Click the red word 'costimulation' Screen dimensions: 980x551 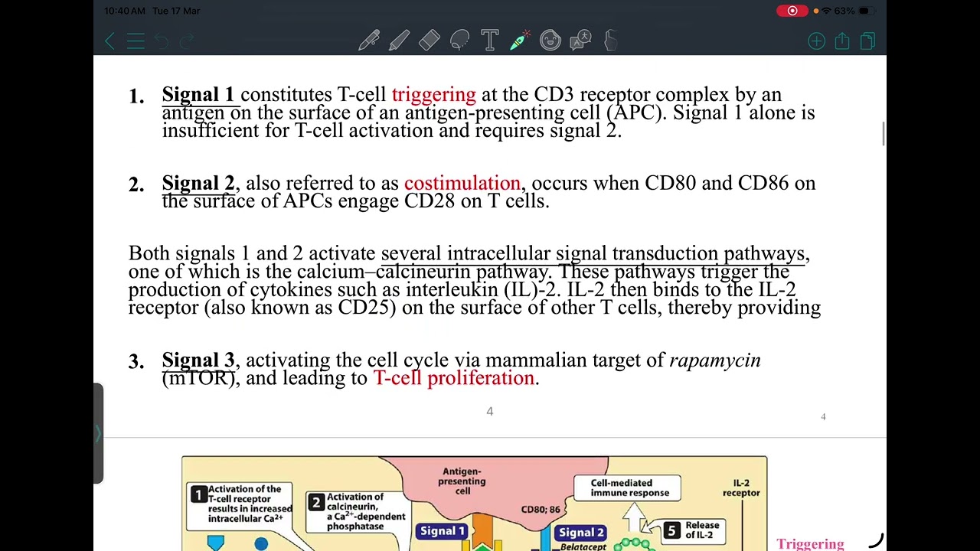[462, 184]
